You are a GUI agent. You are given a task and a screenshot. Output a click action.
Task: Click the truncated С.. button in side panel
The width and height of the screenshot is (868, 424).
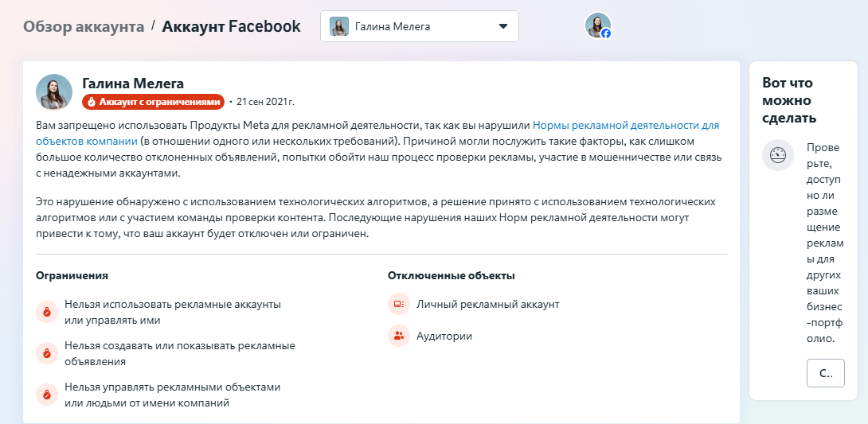click(x=826, y=373)
